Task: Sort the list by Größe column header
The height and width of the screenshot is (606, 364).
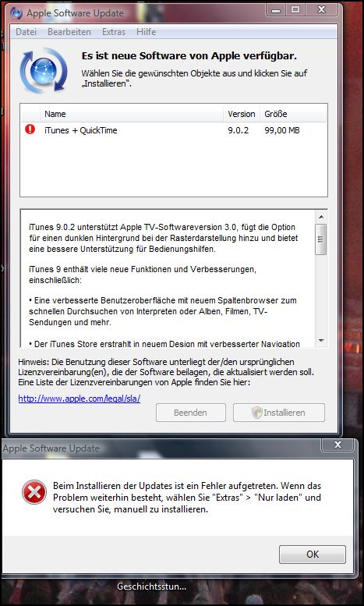Action: [x=293, y=114]
